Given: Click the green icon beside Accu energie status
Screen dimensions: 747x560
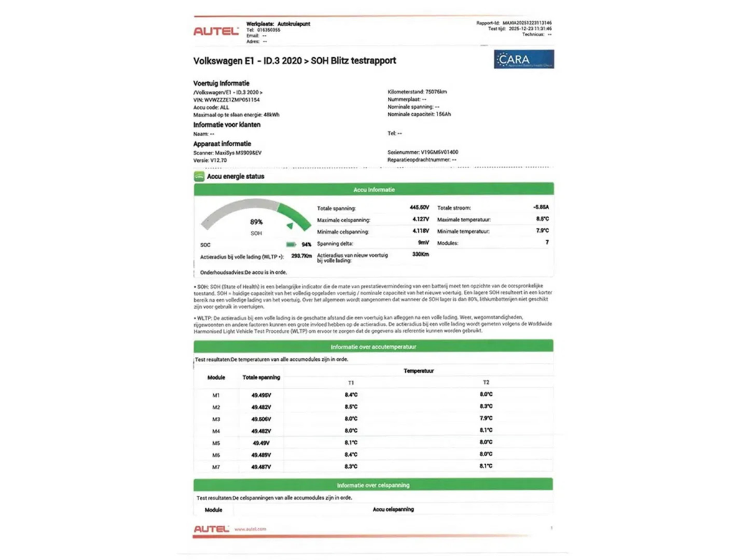Looking at the screenshot, I should point(199,177).
